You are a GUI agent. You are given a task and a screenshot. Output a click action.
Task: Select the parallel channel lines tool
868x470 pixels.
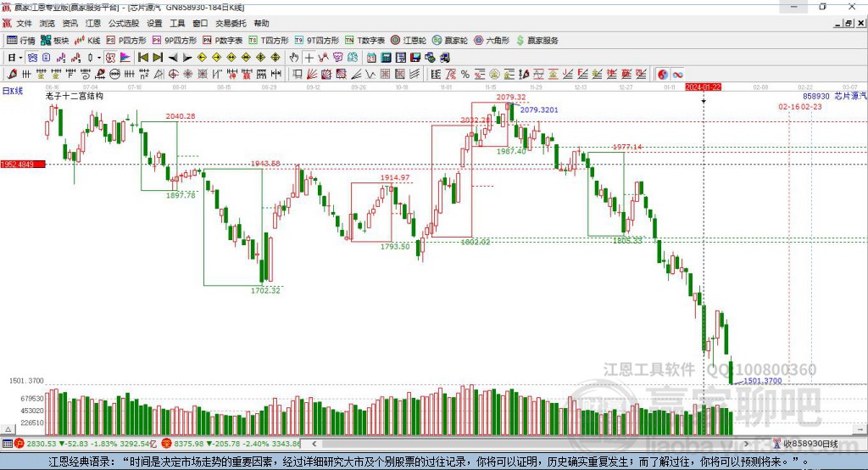click(x=414, y=75)
